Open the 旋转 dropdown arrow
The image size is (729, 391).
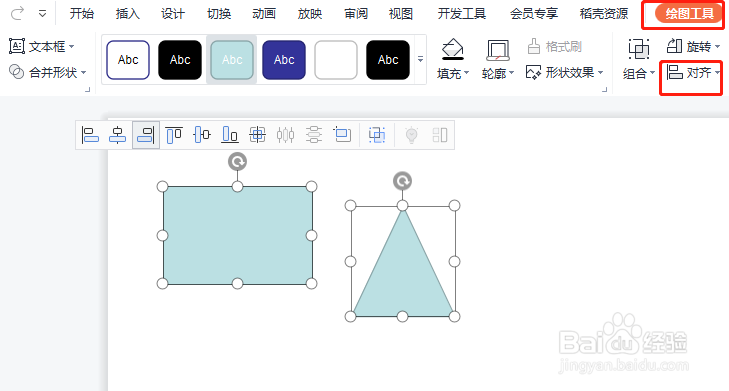tap(717, 46)
